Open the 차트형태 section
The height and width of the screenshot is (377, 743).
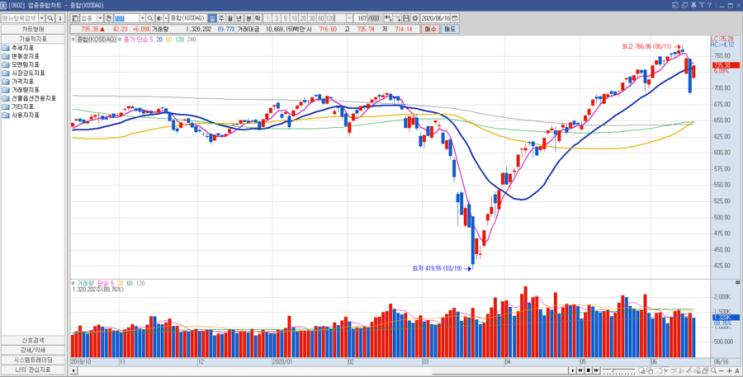coord(33,29)
